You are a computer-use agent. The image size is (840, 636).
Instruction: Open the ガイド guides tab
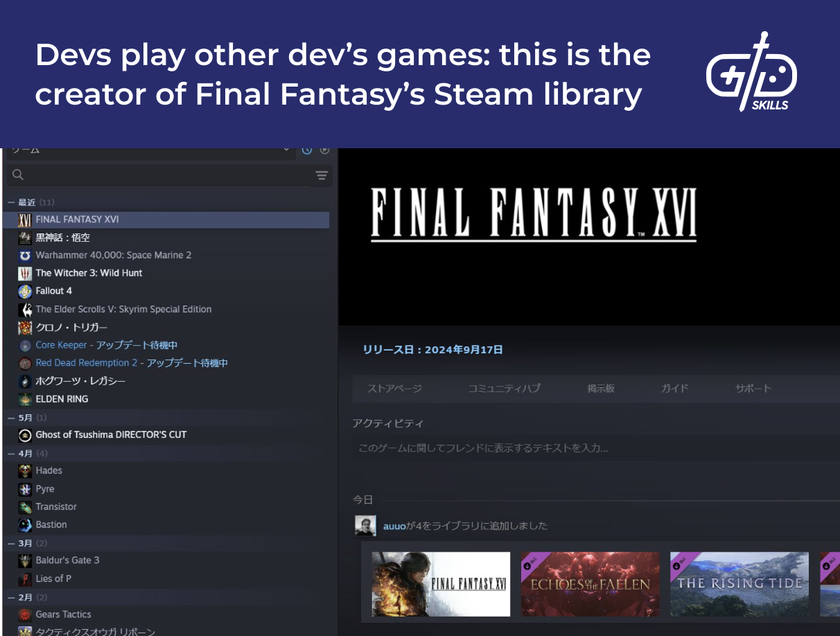point(674,389)
